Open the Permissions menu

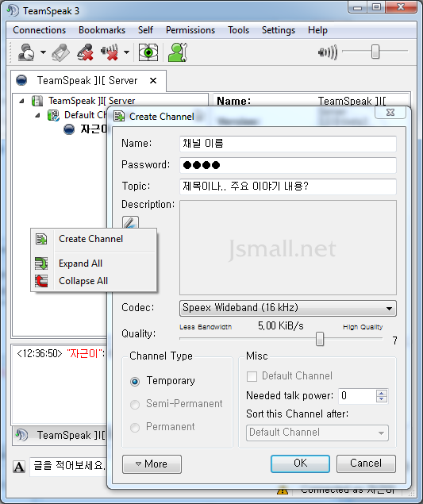190,30
